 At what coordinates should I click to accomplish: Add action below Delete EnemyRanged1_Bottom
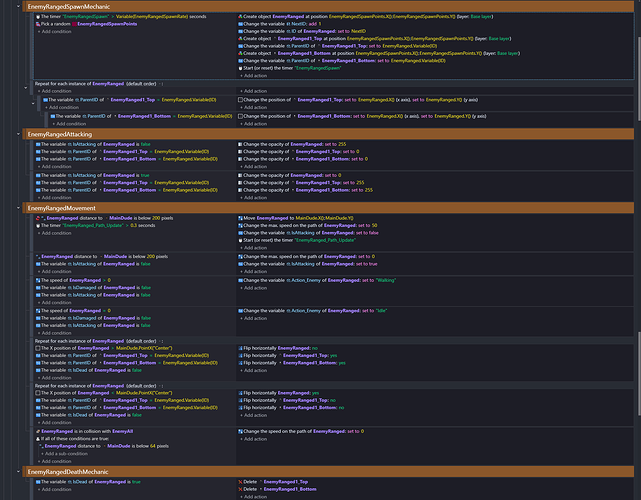253,497
